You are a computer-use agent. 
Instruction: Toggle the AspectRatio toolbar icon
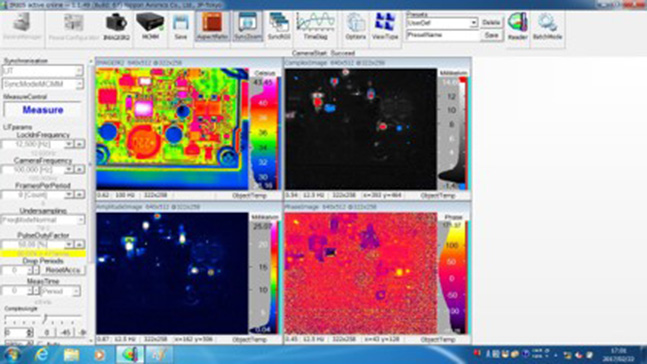212,26
